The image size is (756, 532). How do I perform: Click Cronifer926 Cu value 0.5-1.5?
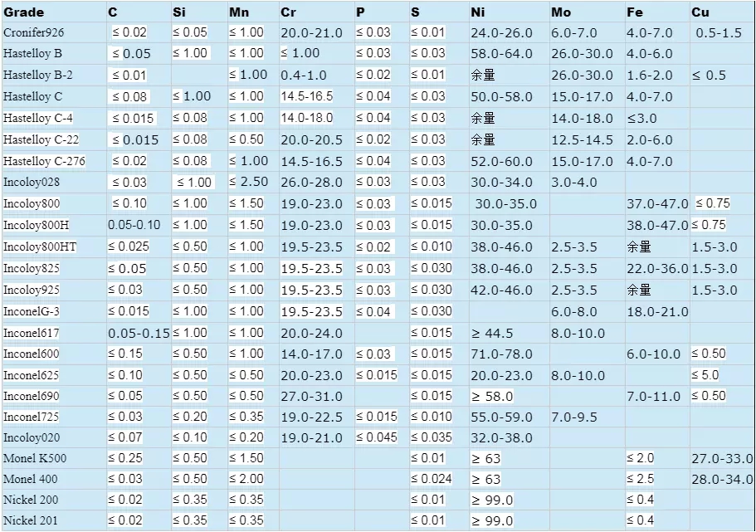point(719,33)
